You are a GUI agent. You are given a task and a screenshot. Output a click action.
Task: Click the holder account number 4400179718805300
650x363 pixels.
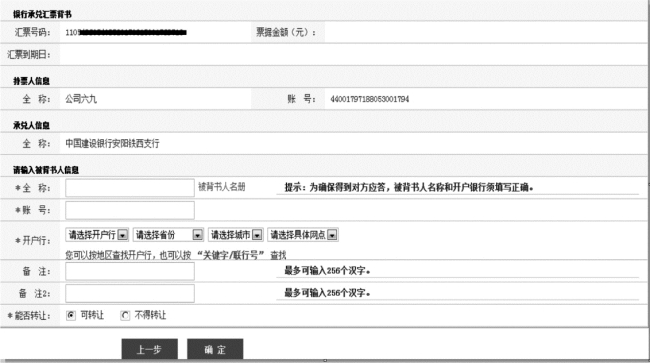coord(369,99)
